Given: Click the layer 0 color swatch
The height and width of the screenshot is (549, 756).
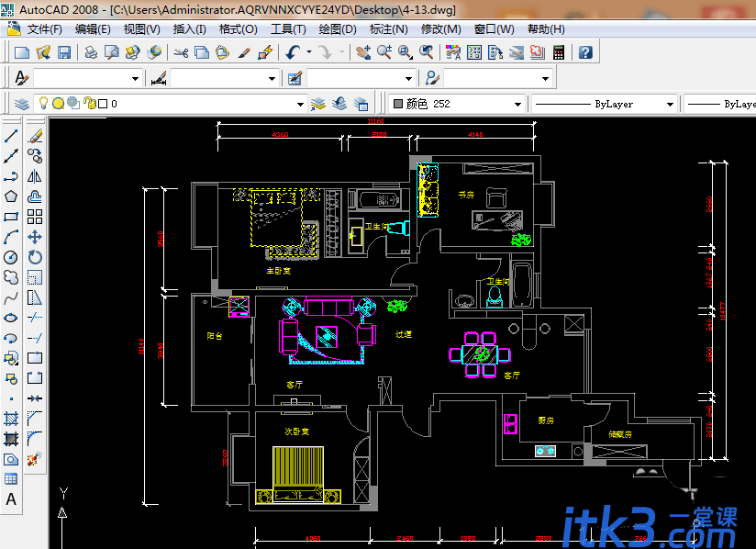Looking at the screenshot, I should pos(103,104).
